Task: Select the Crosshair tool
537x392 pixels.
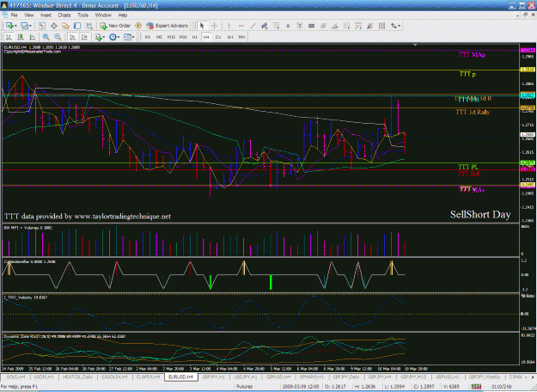Action: (x=215, y=26)
